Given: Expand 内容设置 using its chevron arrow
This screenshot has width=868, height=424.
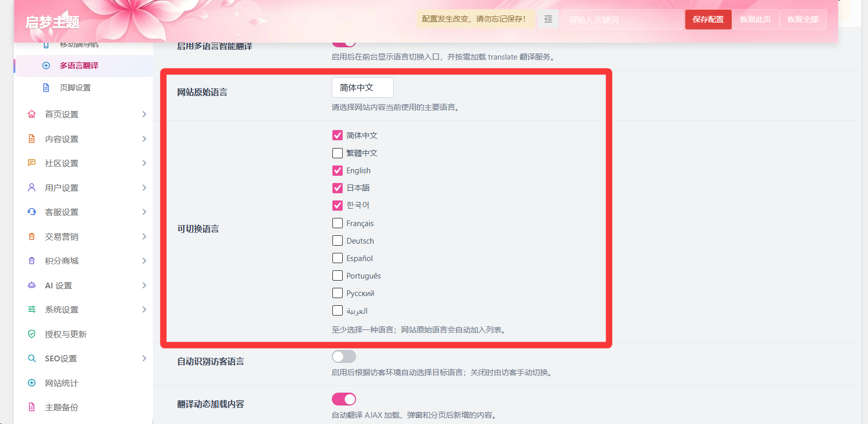Looking at the screenshot, I should (144, 139).
